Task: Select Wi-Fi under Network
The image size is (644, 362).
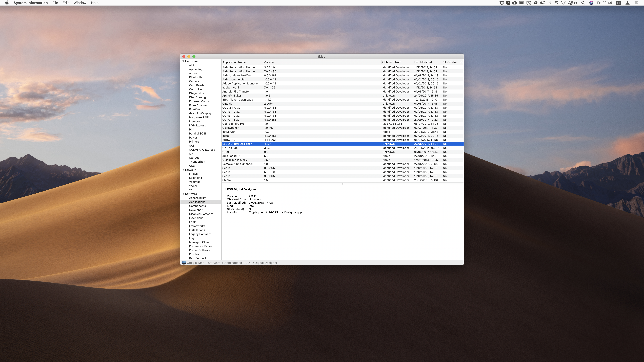Action: [x=192, y=190]
